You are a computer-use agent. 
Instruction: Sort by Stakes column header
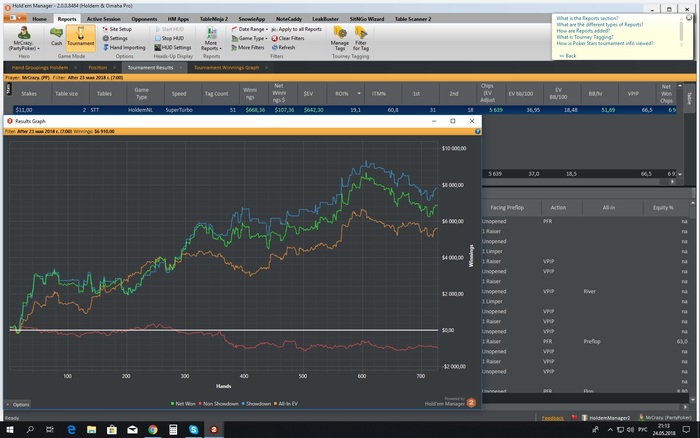click(x=29, y=94)
